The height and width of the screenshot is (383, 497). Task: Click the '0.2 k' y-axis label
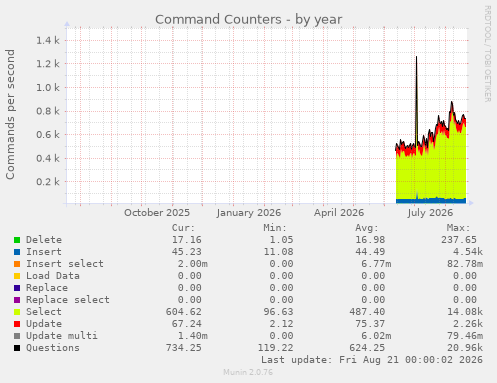click(48, 182)
